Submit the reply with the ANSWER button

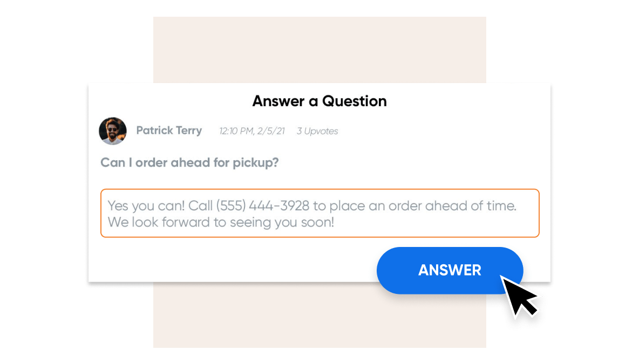450,270
